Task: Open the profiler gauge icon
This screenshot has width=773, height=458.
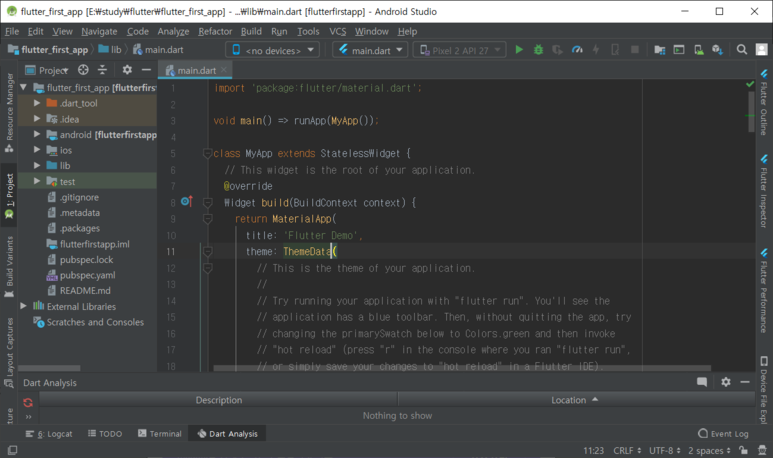Action: tap(577, 50)
